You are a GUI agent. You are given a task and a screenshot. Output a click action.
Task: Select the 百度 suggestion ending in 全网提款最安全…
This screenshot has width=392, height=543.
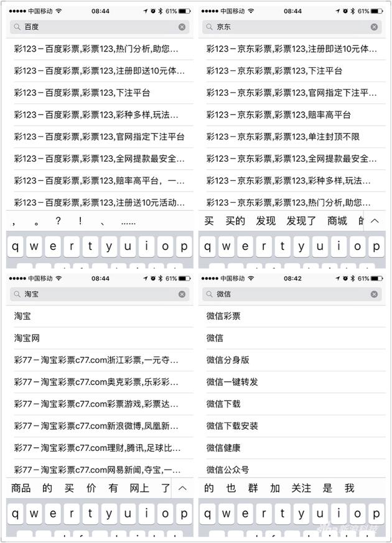(100, 159)
